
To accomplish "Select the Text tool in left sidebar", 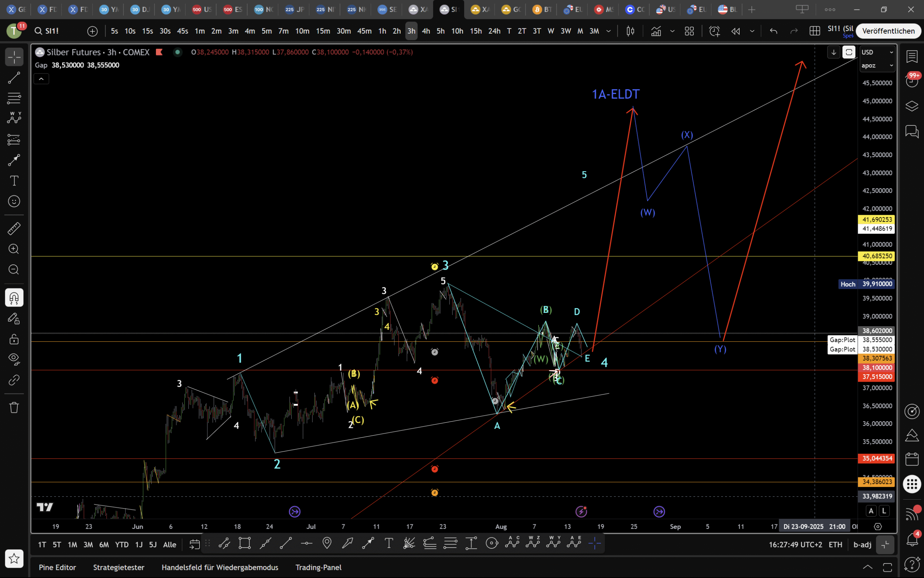I will (14, 180).
